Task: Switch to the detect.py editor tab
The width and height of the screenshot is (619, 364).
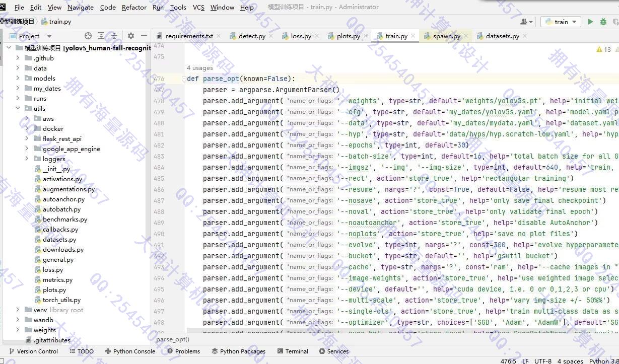Action: tap(252, 36)
